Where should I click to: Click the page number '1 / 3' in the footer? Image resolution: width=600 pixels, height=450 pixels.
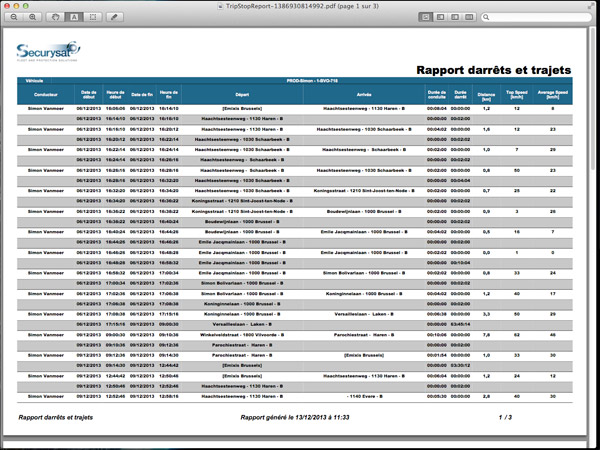click(x=505, y=417)
